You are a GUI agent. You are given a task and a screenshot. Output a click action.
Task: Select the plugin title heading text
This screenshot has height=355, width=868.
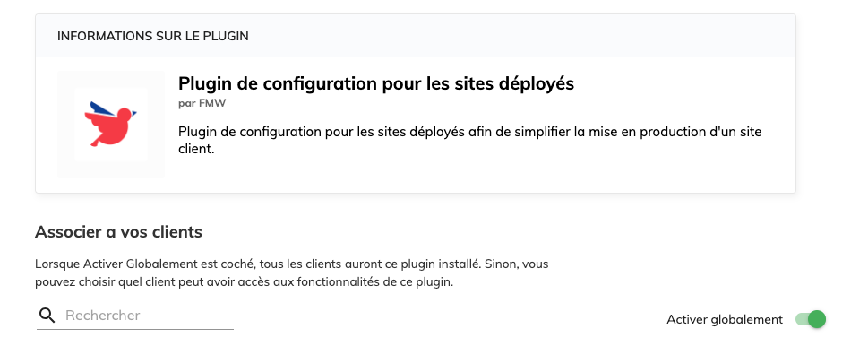click(x=376, y=83)
